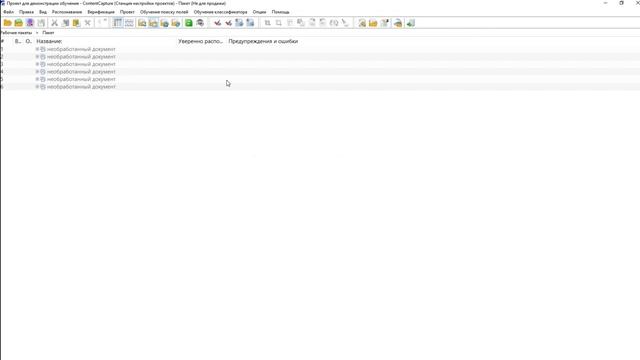Click the # column header
The width and height of the screenshot is (640, 360).
pos(2,41)
